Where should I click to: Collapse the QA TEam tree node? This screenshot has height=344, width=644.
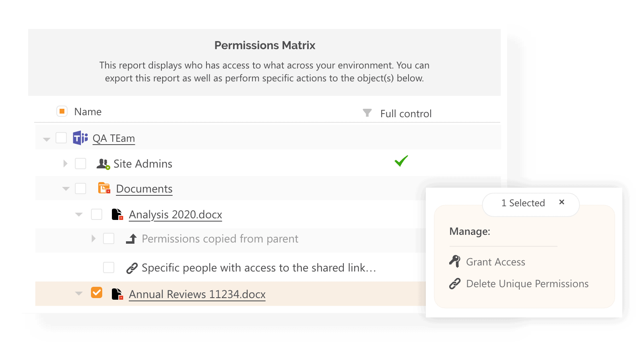47,138
